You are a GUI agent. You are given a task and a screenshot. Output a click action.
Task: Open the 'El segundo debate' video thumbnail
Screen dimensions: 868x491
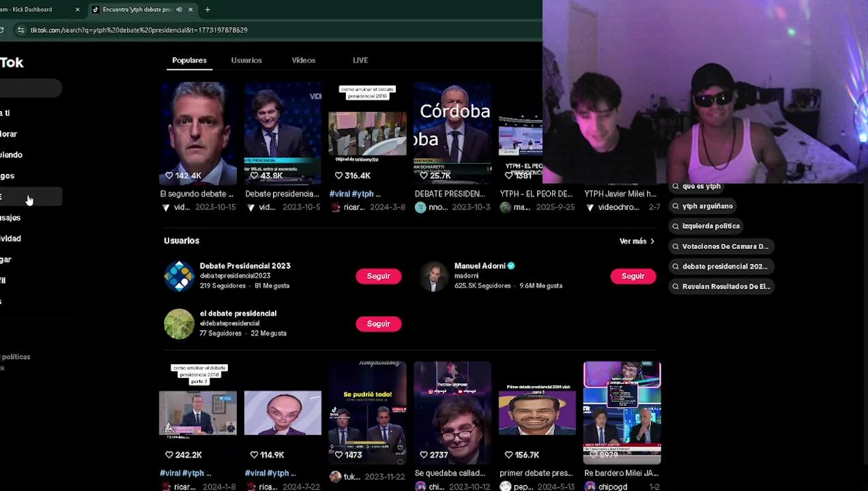point(198,134)
